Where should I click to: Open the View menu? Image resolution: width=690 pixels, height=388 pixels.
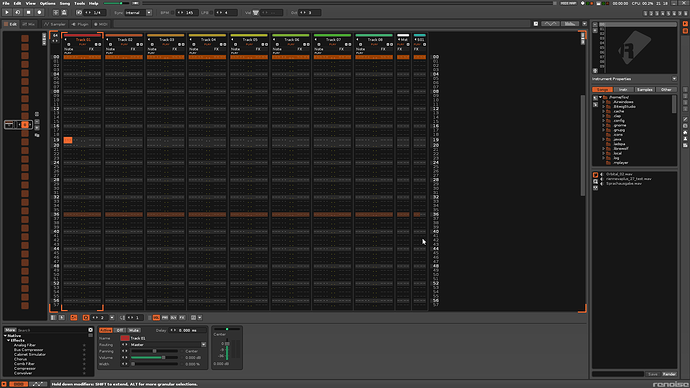(x=30, y=3)
